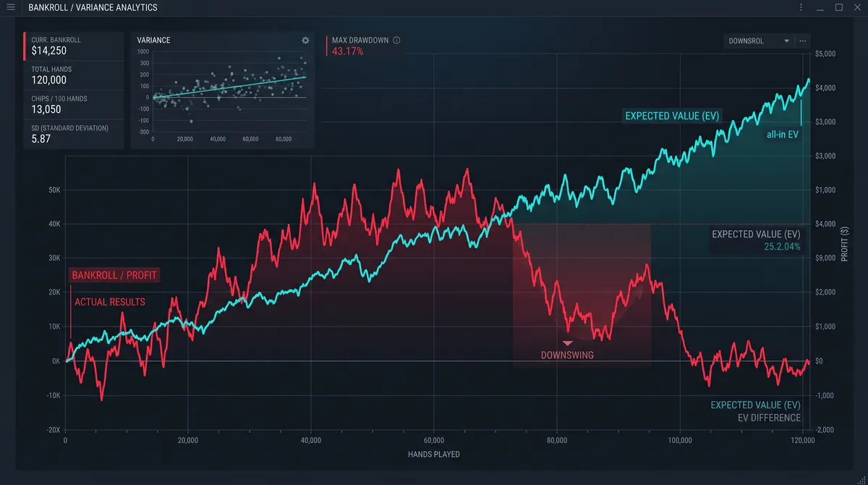Screen dimensions: 868x485
Task: Click the DOWNSWING annotation label
Action: (567, 355)
